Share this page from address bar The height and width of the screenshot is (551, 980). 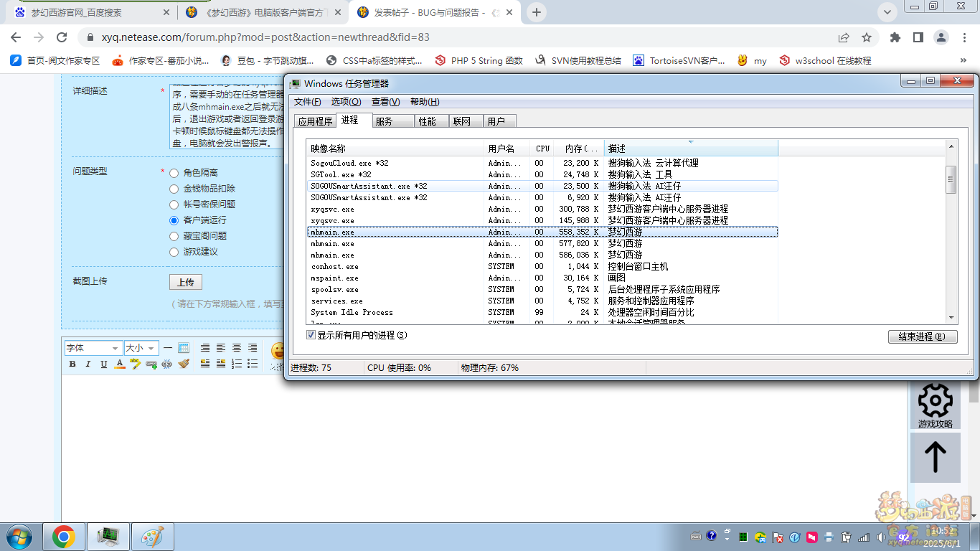(x=844, y=37)
